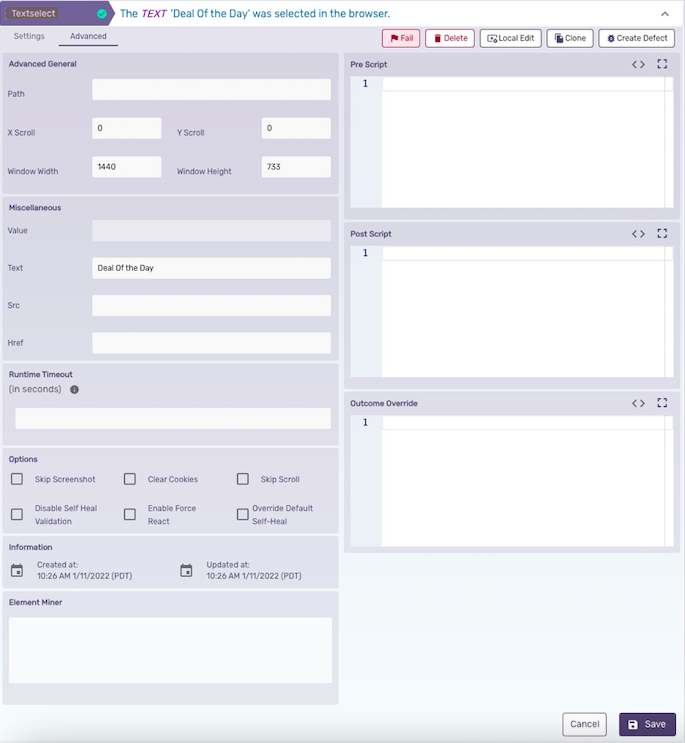The image size is (685, 743).
Task: Click the Textselect step label
Action: point(33,14)
